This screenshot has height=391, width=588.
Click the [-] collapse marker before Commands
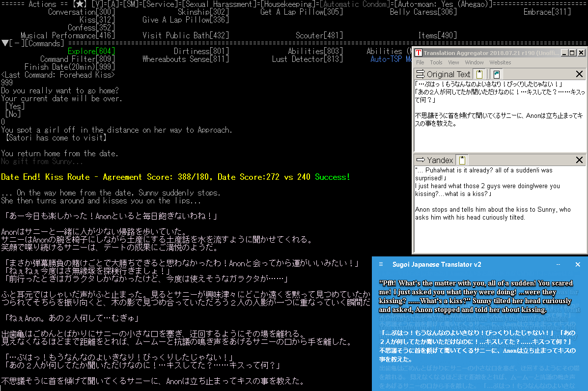(15, 43)
